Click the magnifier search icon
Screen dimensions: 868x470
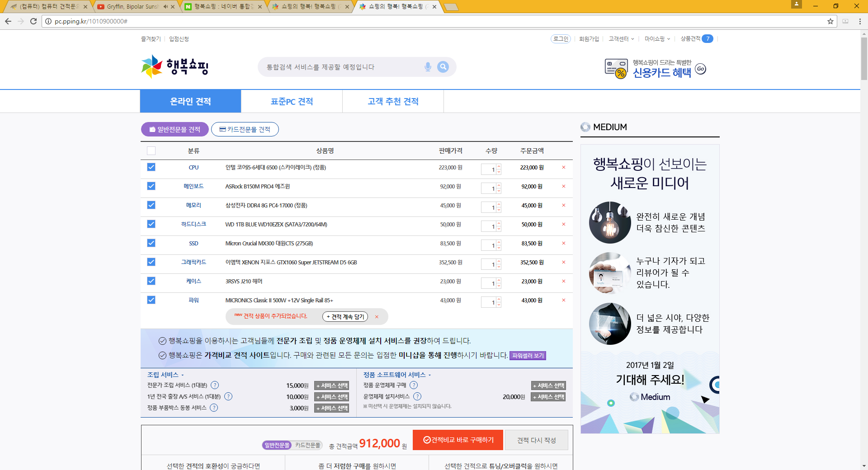click(443, 67)
